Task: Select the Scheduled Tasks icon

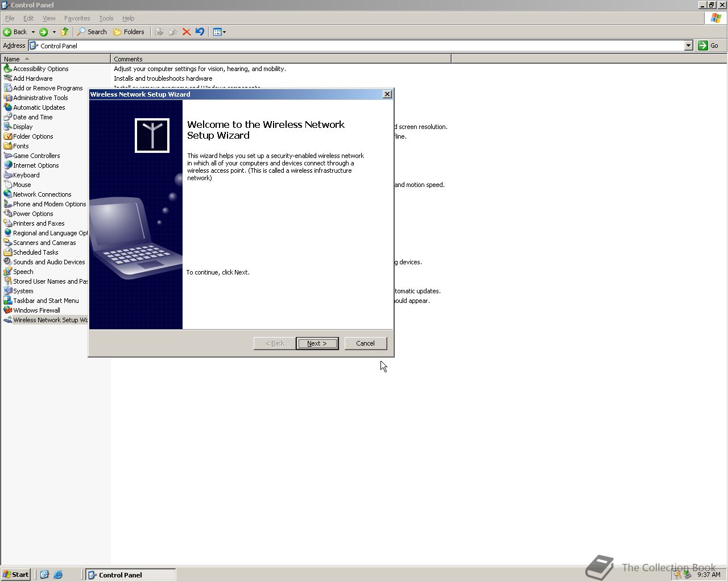Action: pyautogui.click(x=8, y=252)
